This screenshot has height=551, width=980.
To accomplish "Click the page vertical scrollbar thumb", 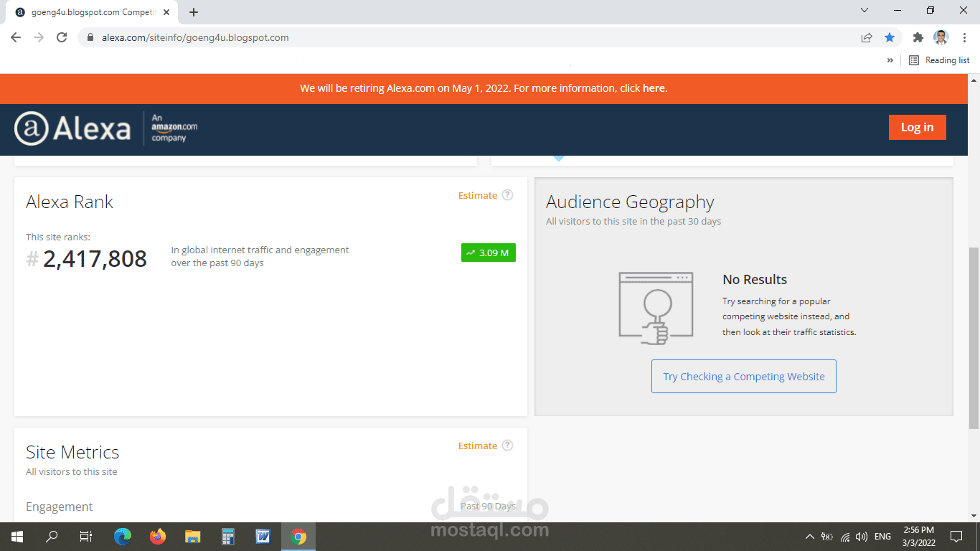I will click(974, 337).
